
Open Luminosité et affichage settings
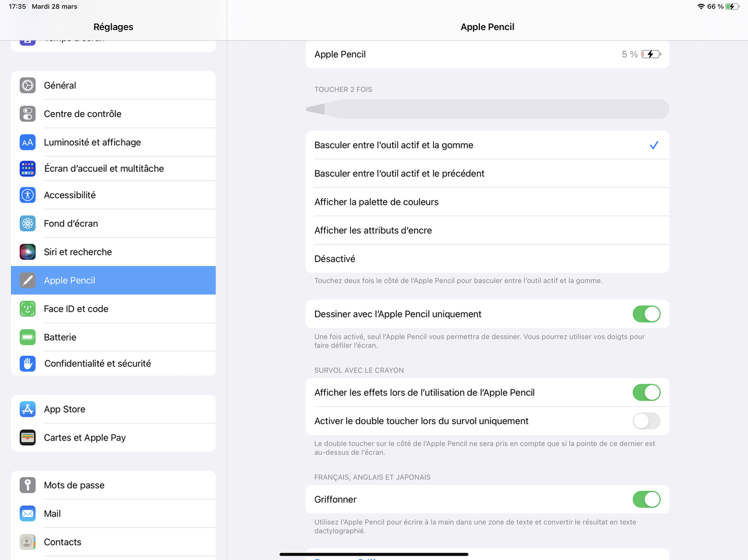tap(113, 142)
